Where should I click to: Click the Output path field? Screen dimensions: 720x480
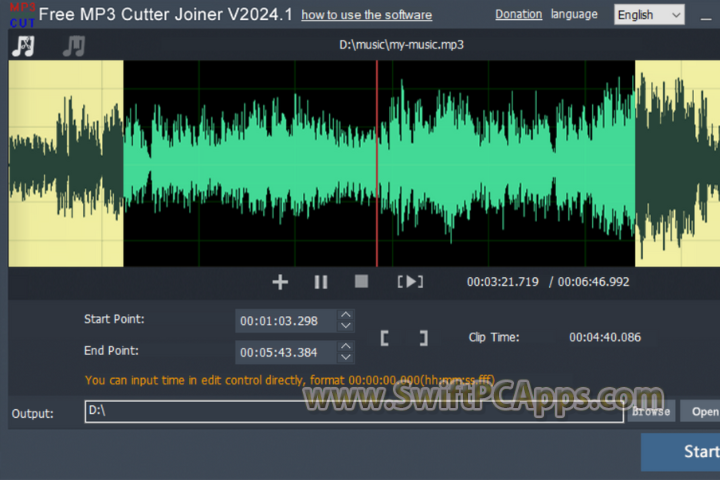coord(354,411)
